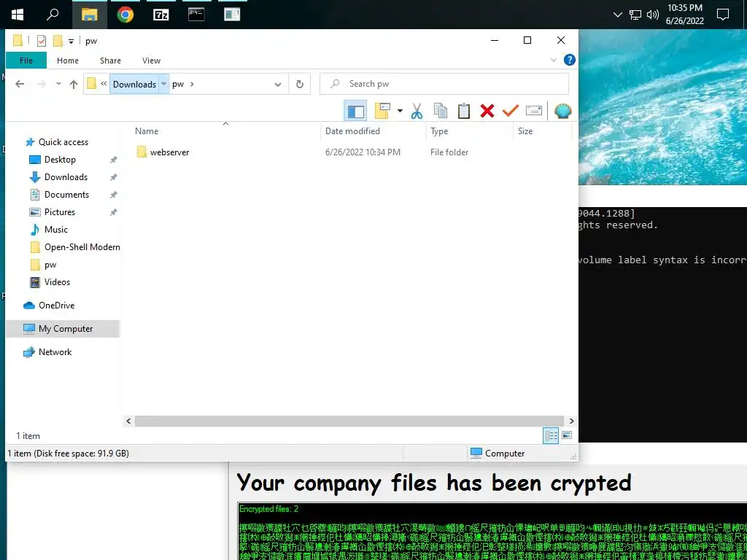Viewport: 747px width, 560px height.
Task: Expand the ribbon with the chevron
Action: click(554, 60)
